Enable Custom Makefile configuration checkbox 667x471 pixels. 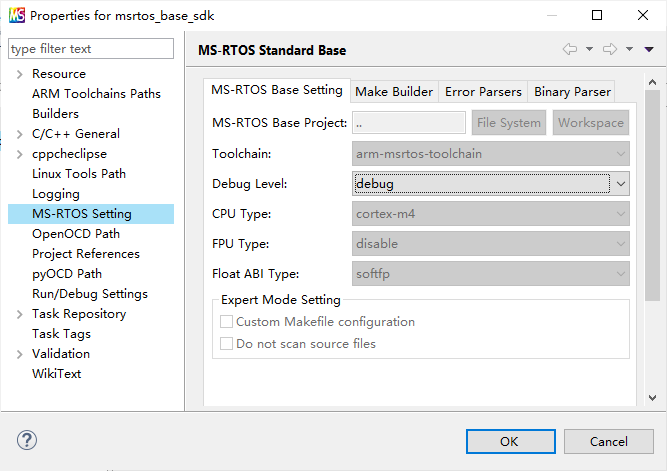tap(226, 322)
